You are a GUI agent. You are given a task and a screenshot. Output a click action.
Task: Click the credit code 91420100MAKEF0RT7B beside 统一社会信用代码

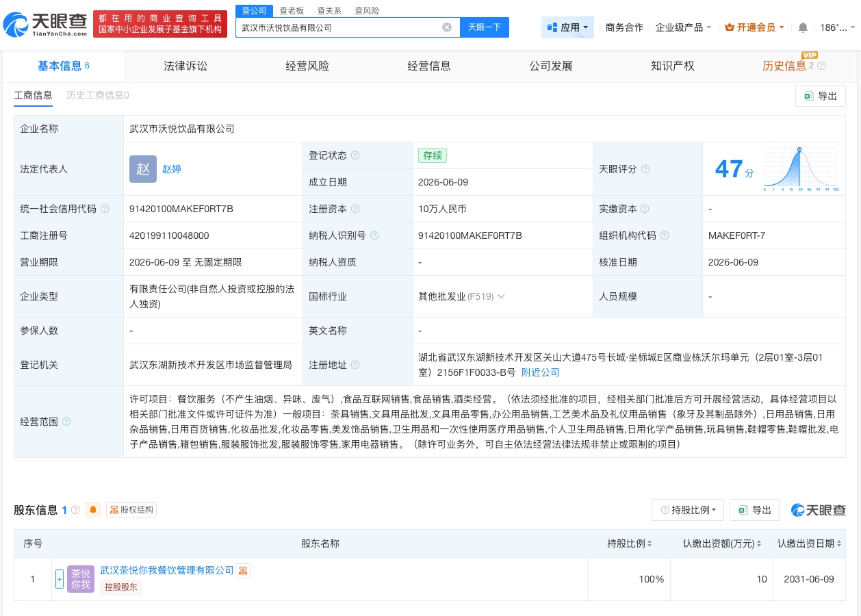tap(181, 209)
